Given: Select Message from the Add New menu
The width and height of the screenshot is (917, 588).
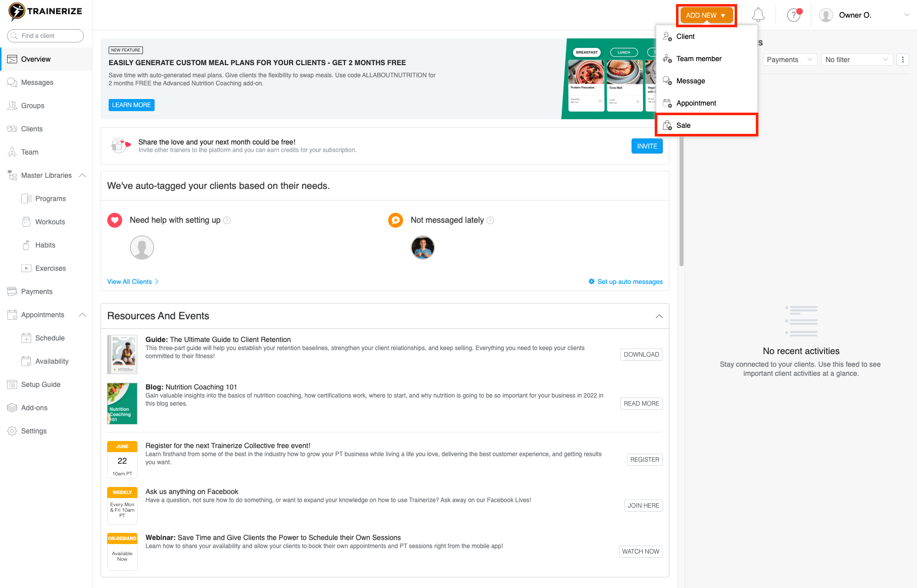Looking at the screenshot, I should [x=706, y=81].
